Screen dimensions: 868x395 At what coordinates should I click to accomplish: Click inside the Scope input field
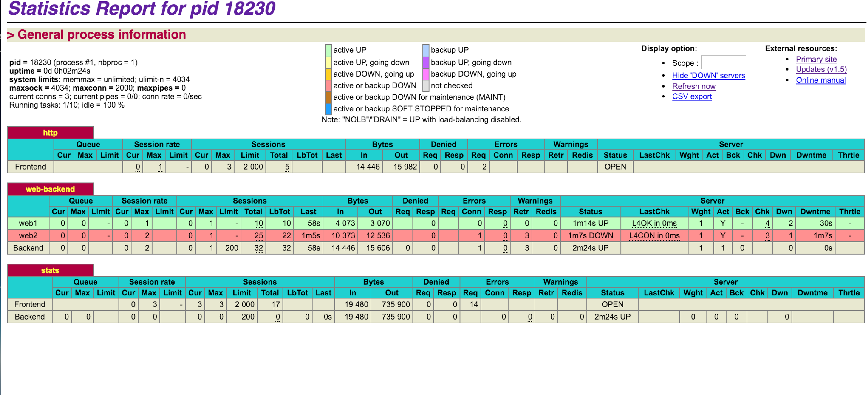click(723, 62)
